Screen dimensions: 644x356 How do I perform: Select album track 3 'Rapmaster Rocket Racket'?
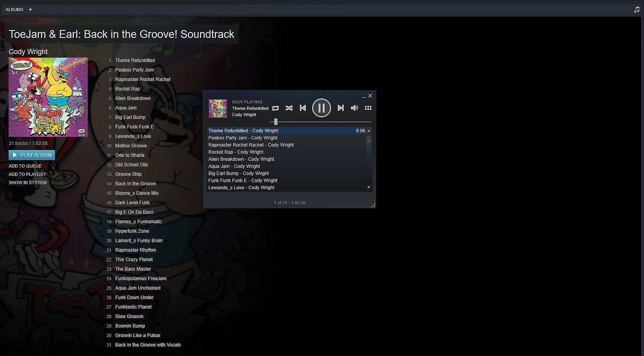pos(143,79)
